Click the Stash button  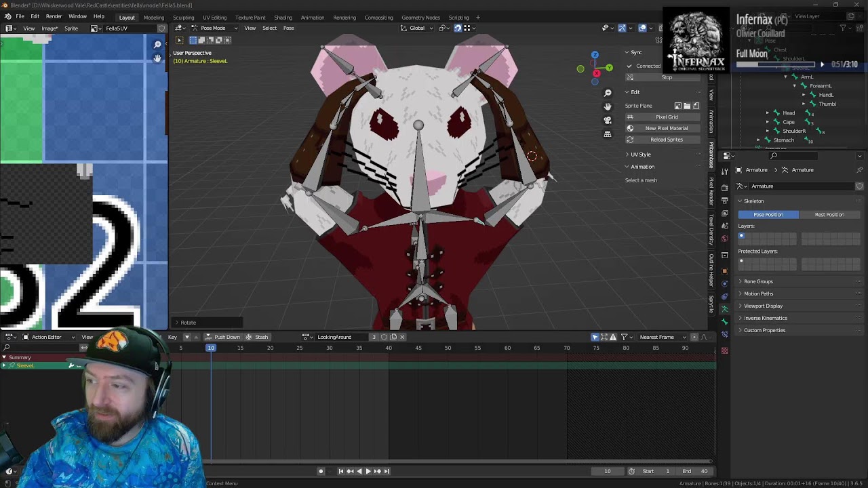tap(257, 337)
